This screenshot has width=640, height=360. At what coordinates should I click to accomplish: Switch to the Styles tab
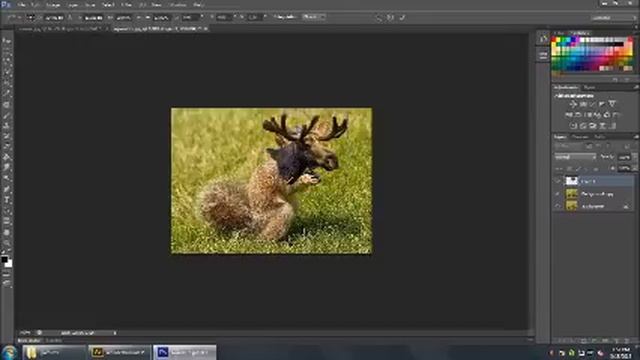click(x=589, y=87)
